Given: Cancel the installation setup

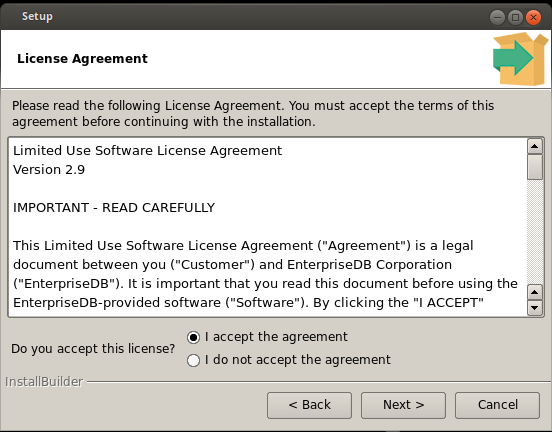Looking at the screenshot, I should pyautogui.click(x=497, y=405).
